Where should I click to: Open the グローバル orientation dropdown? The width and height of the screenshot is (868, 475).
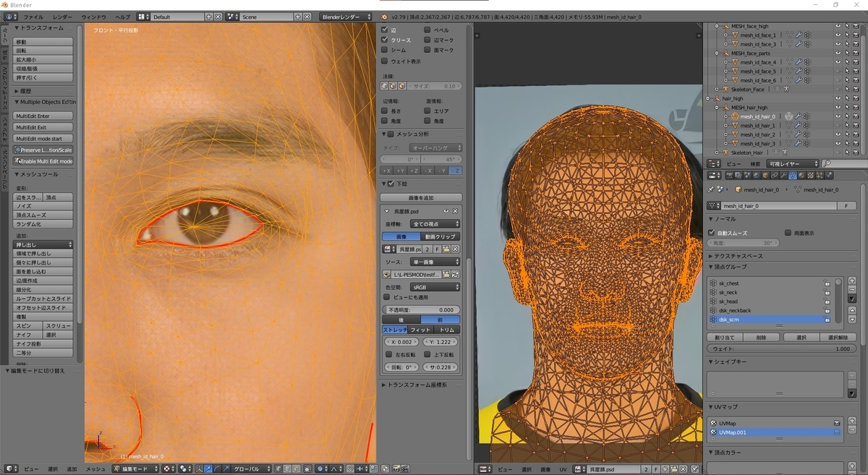click(251, 468)
